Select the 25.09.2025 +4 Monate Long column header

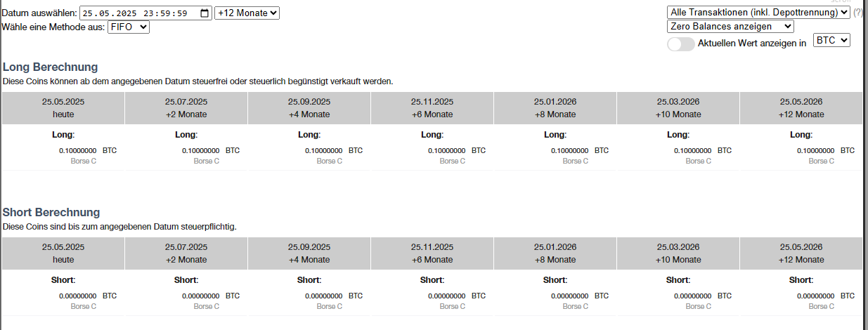[x=309, y=108]
